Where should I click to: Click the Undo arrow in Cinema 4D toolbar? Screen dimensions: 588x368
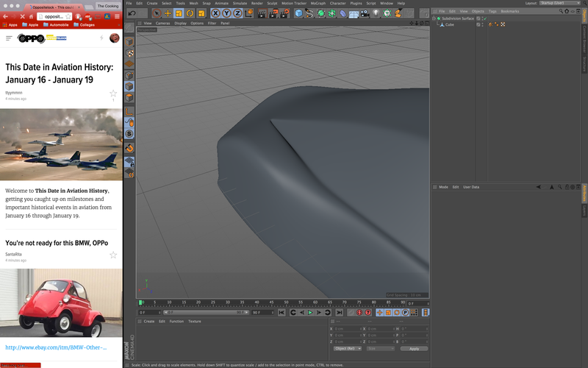coord(132,13)
